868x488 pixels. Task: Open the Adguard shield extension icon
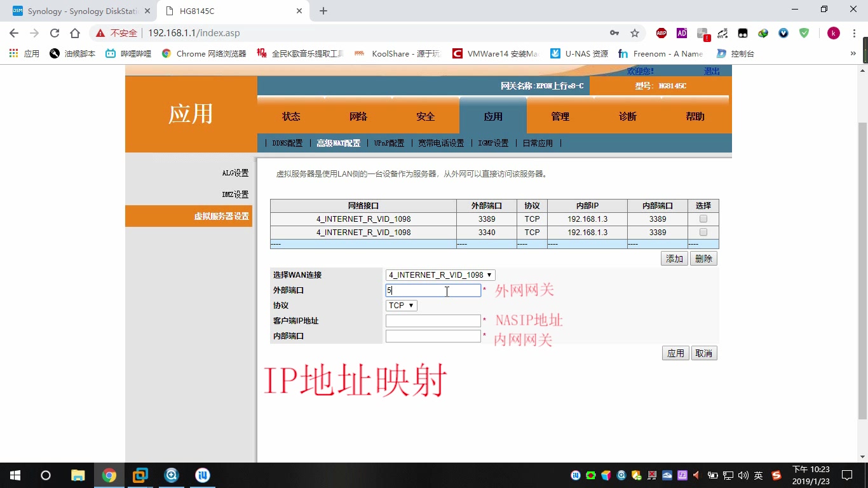[803, 32]
